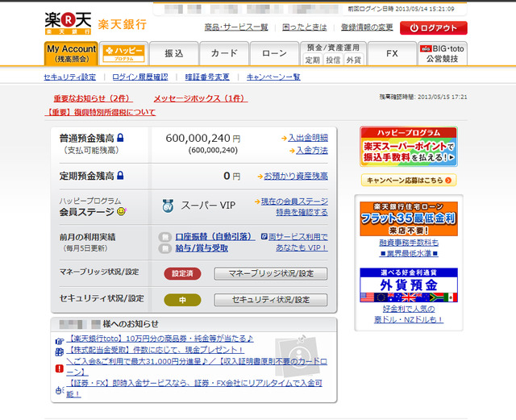Screen dimensions: 516x420
Task: Open the カードローン 最大31,000円 notice
Action: pyautogui.click(x=197, y=366)
